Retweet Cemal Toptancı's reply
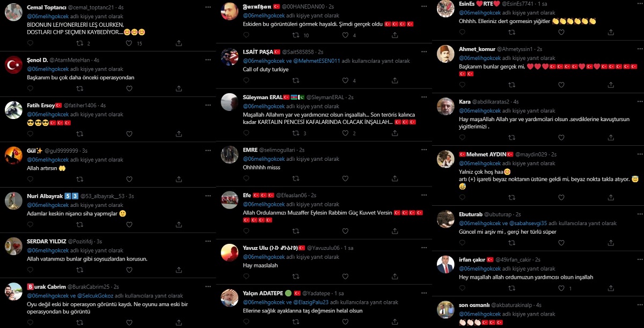The image size is (644, 328). point(79,43)
